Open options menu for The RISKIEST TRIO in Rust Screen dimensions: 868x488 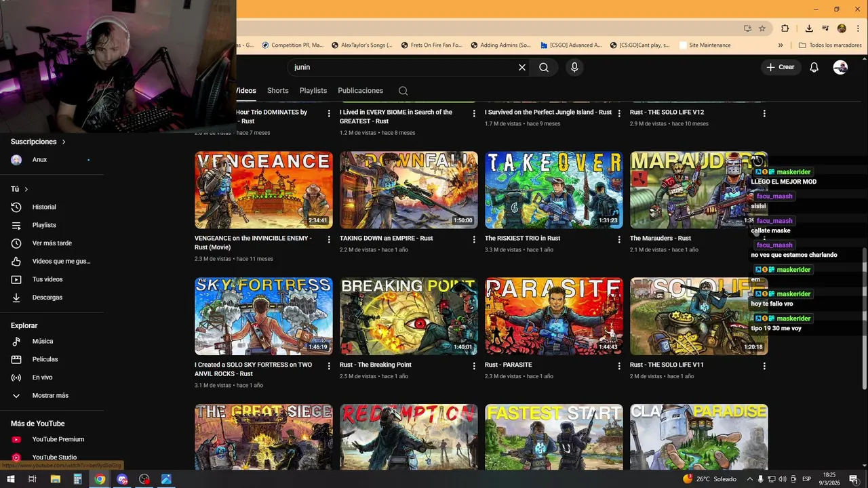pyautogui.click(x=619, y=239)
